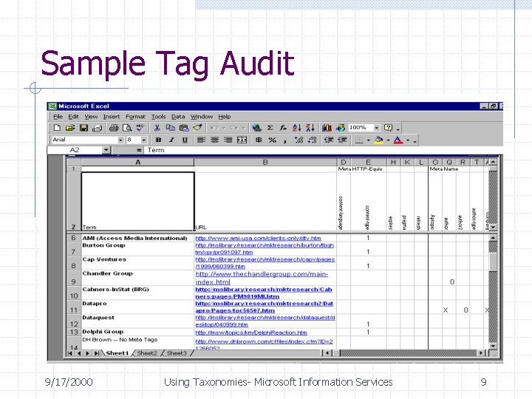Image resolution: width=532 pixels, height=399 pixels.
Task: Sort ascending with the A-Z icon
Action: point(296,128)
